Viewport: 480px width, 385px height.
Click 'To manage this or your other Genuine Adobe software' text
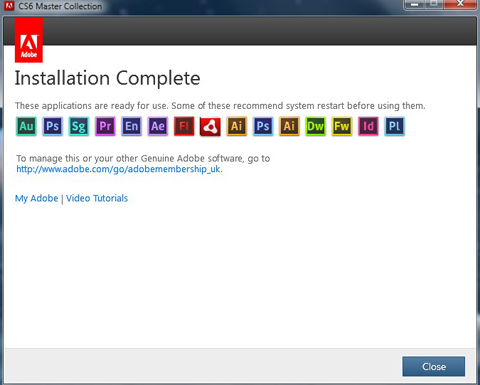(x=143, y=158)
